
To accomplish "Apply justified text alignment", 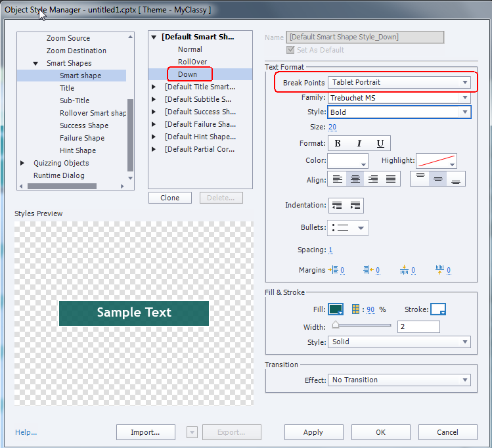I will [391, 179].
